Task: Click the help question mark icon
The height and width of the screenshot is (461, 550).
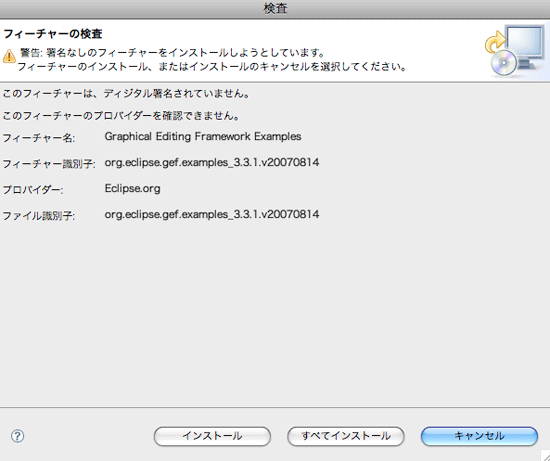Action: point(17,436)
